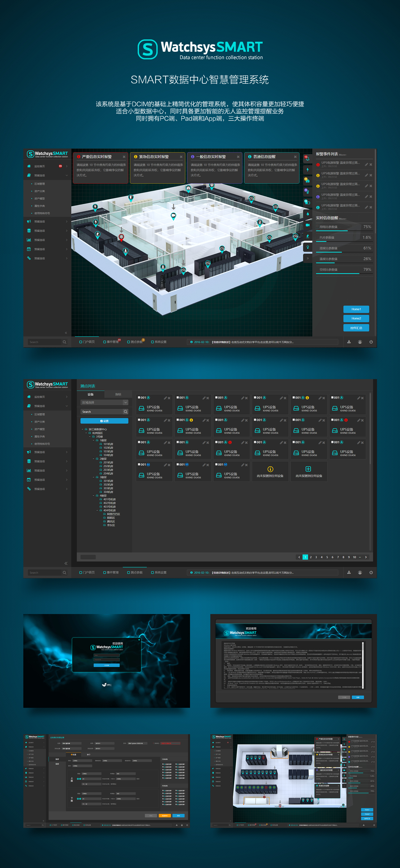The image size is (400, 868).
Task: Select the water drop icon in dashboard map toolbar
Action: pos(307,214)
